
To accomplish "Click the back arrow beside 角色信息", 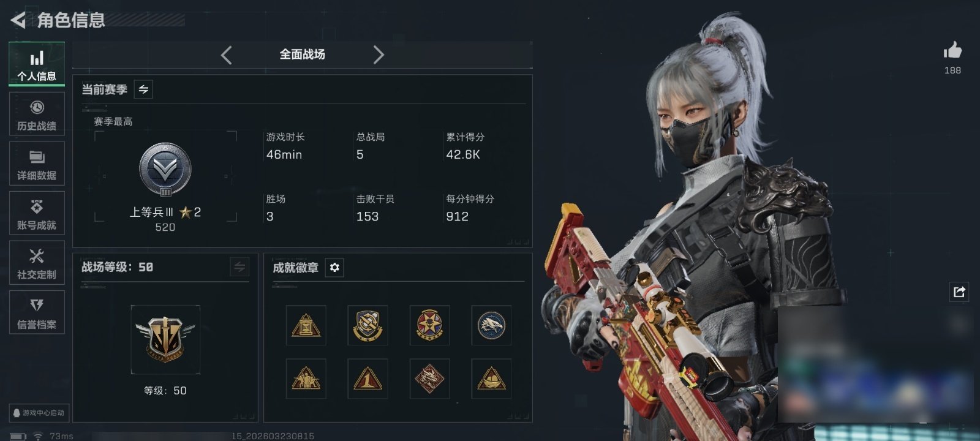I will [x=18, y=20].
